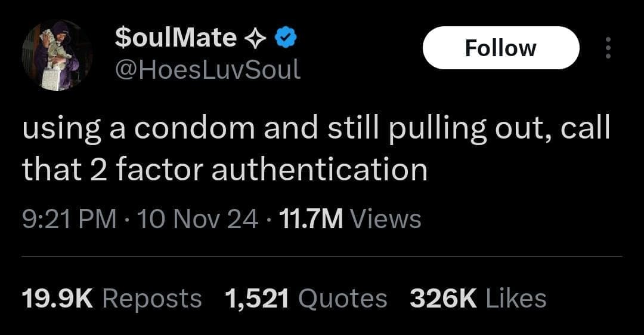The height and width of the screenshot is (335, 644).
Task: Click the 1,521 quote count number
Action: 258,299
